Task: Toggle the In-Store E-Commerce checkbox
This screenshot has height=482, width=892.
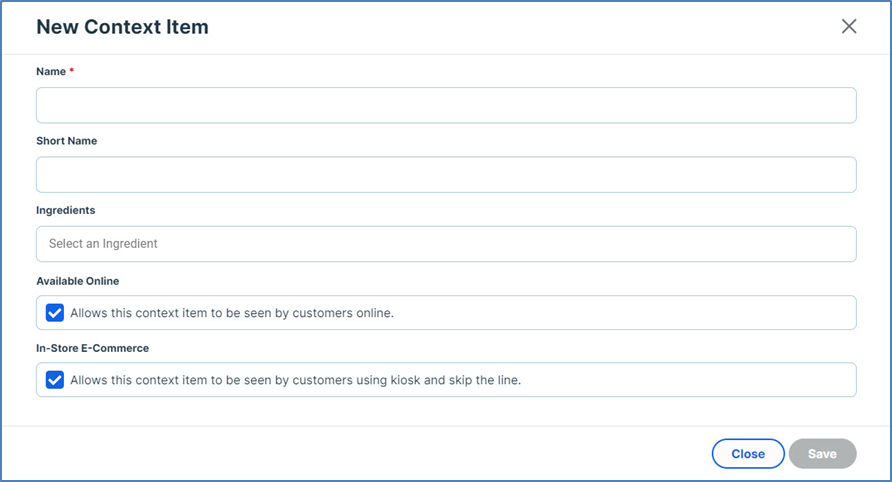Action: coord(55,380)
